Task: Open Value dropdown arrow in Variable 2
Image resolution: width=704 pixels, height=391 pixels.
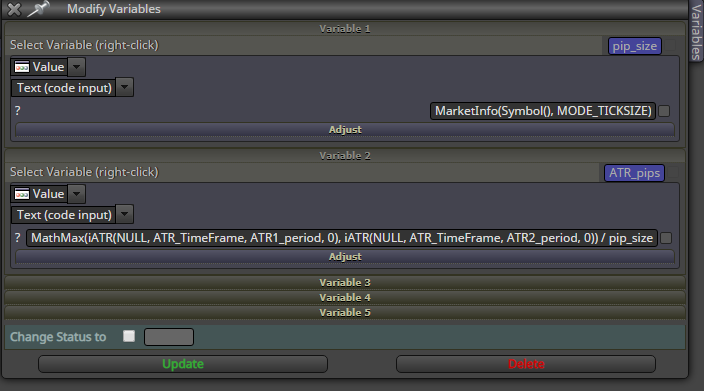Action: [76, 194]
